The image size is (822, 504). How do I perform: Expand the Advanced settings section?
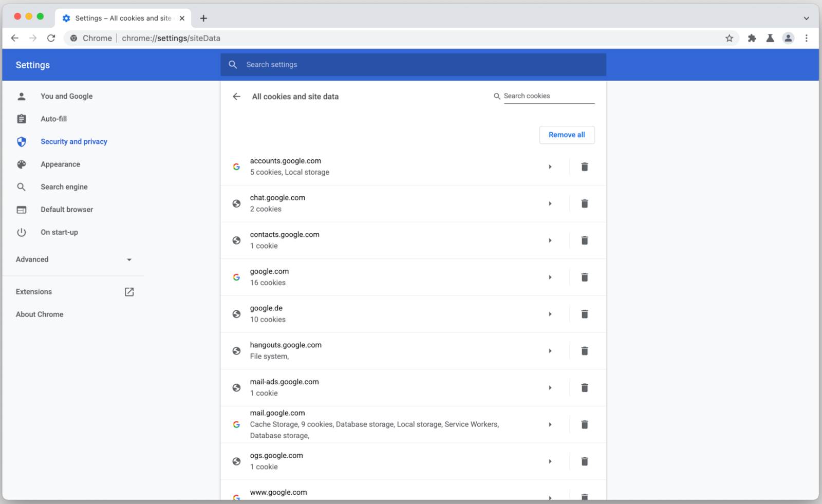[x=129, y=259]
